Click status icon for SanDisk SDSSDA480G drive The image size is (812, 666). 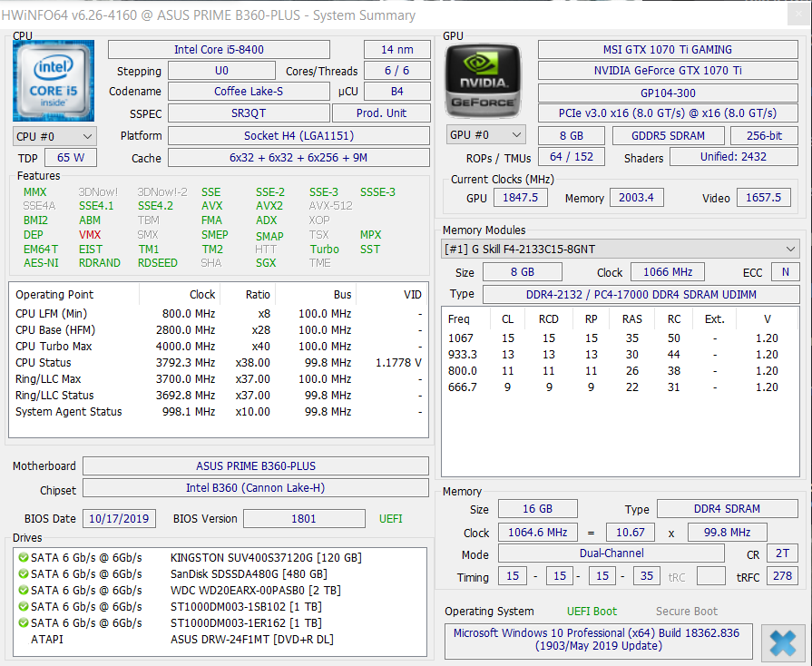pyautogui.click(x=23, y=573)
